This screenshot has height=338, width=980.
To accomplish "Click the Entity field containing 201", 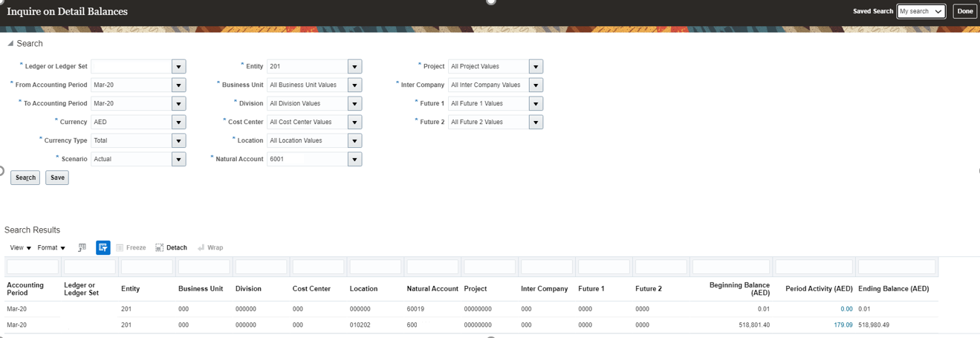I will [307, 66].
